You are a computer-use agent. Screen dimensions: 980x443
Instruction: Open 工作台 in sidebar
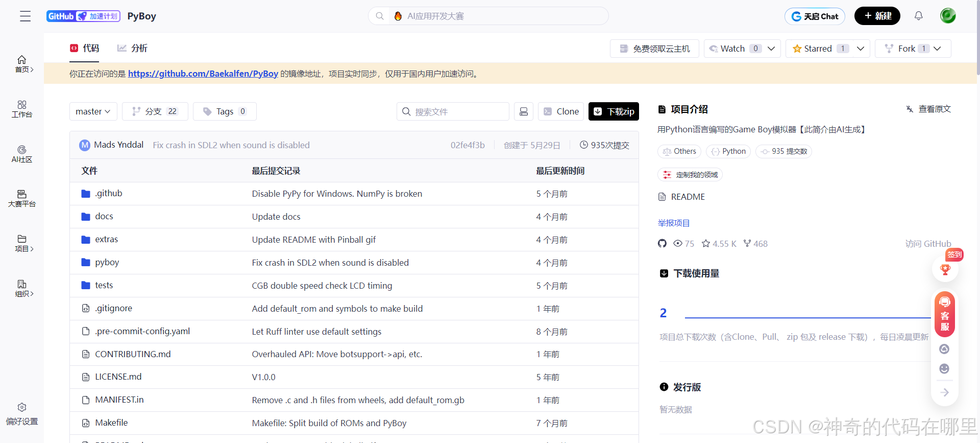(22, 109)
